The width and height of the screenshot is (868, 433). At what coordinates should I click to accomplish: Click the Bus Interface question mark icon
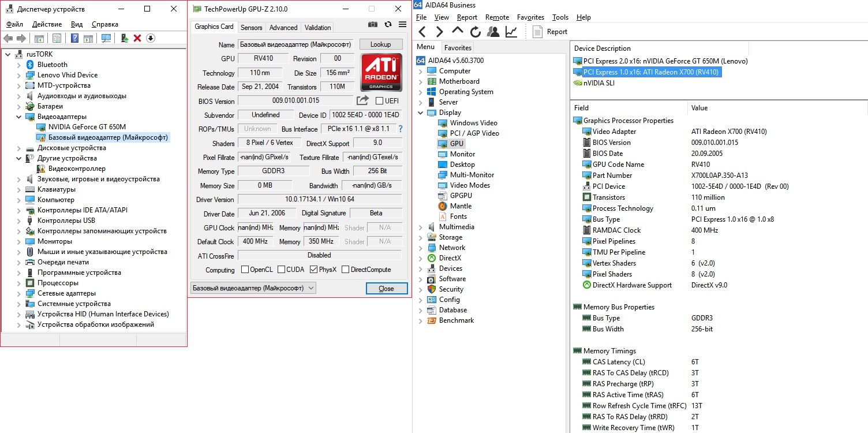401,129
